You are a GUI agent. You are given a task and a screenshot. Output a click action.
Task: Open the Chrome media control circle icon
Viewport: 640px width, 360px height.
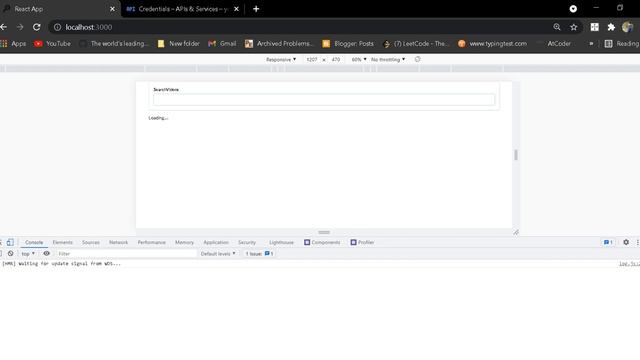[573, 9]
